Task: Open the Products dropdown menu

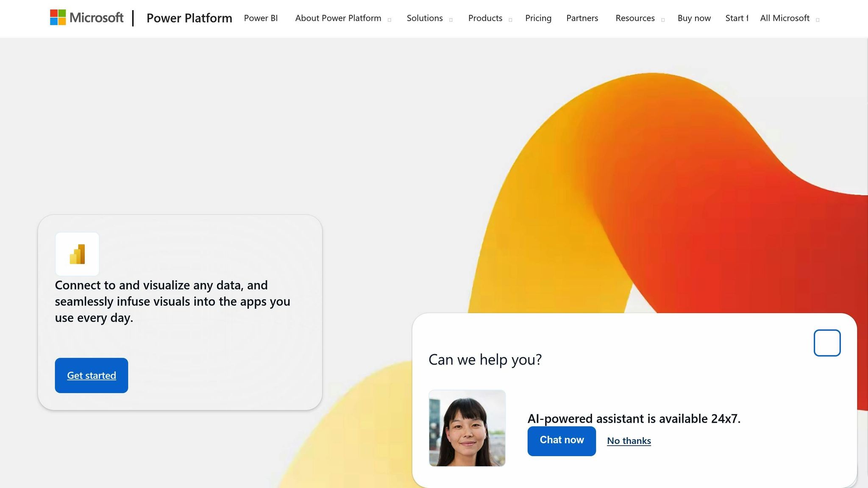Action: [x=490, y=18]
